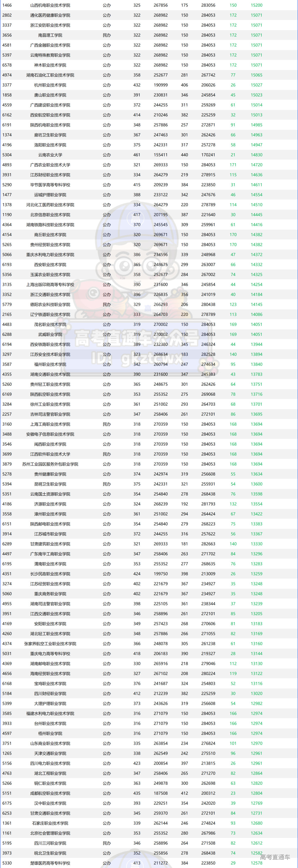The height and width of the screenshot is (868, 298).
Task: Click school name 长沙民政职业技术学院
Action: [50, 574]
